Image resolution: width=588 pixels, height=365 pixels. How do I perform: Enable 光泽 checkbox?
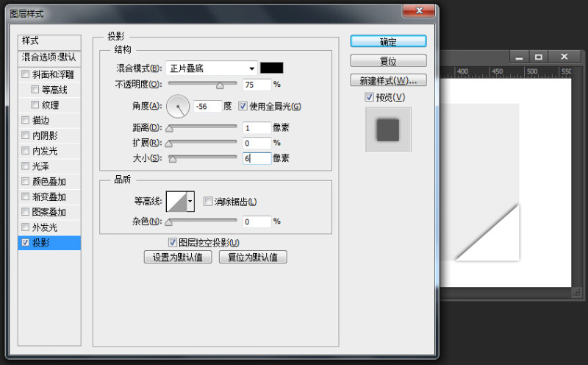25,166
